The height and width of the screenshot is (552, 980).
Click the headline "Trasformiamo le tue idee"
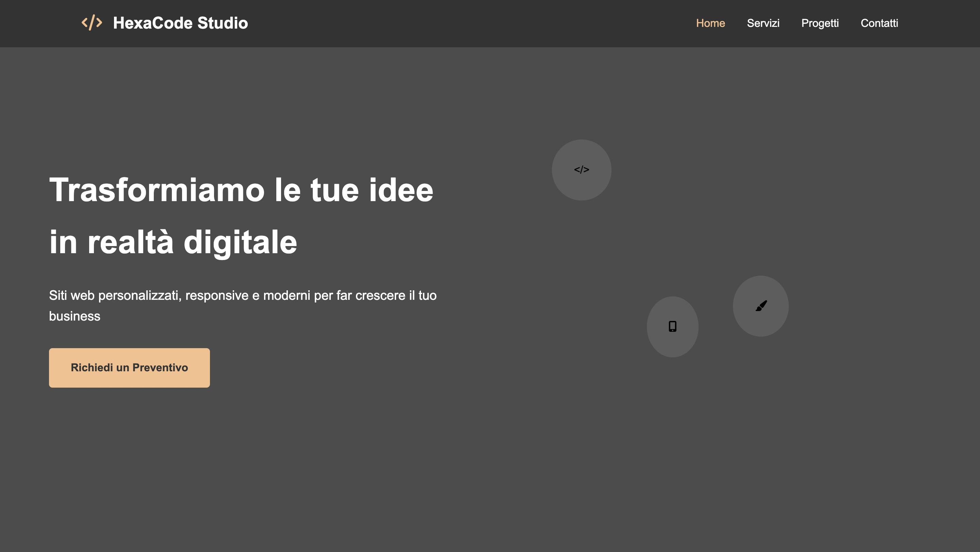(241, 190)
